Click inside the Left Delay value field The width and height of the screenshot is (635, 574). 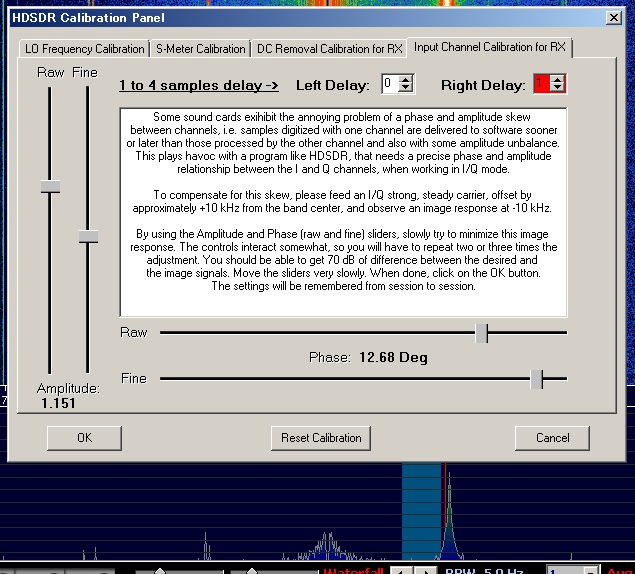pyautogui.click(x=390, y=84)
